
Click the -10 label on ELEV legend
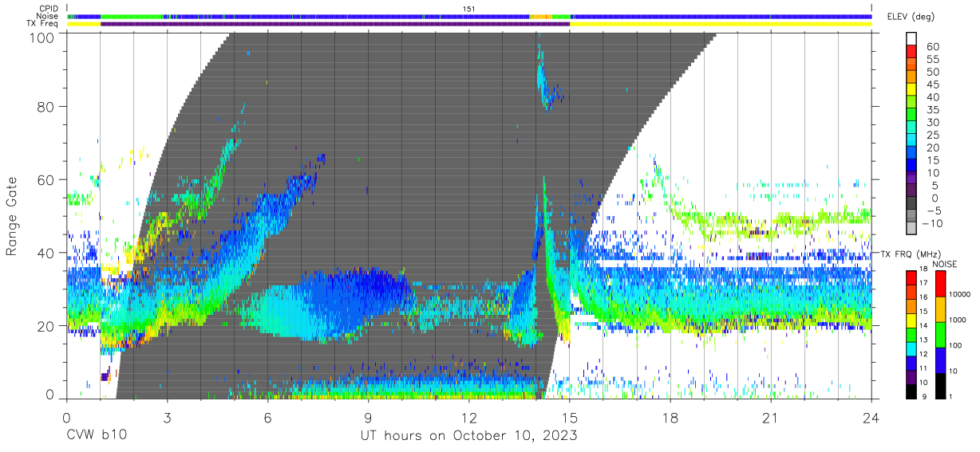pos(931,224)
